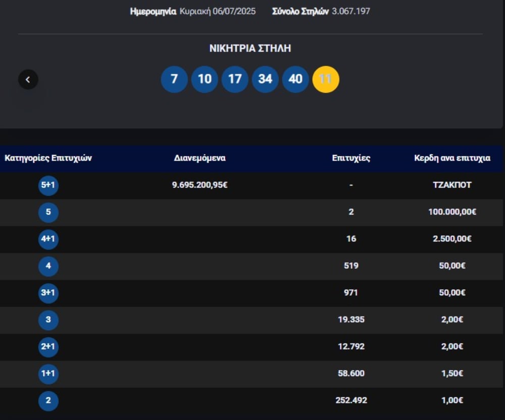Image resolution: width=505 pixels, height=420 pixels.
Task: Select the 4+1 category badge
Action: coord(48,239)
